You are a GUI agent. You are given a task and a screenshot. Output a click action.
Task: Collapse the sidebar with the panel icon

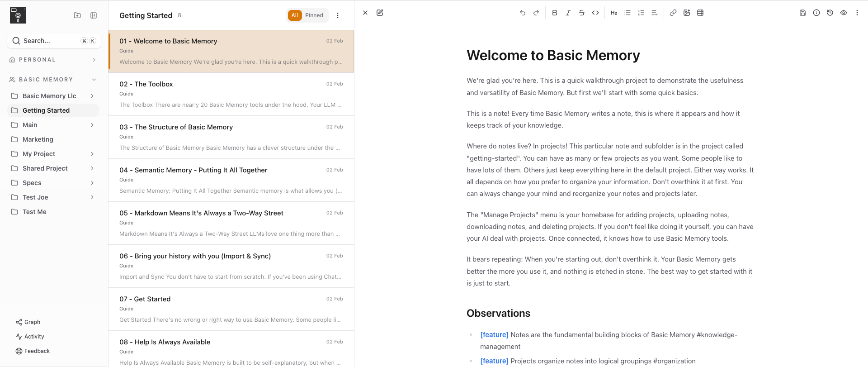[94, 15]
